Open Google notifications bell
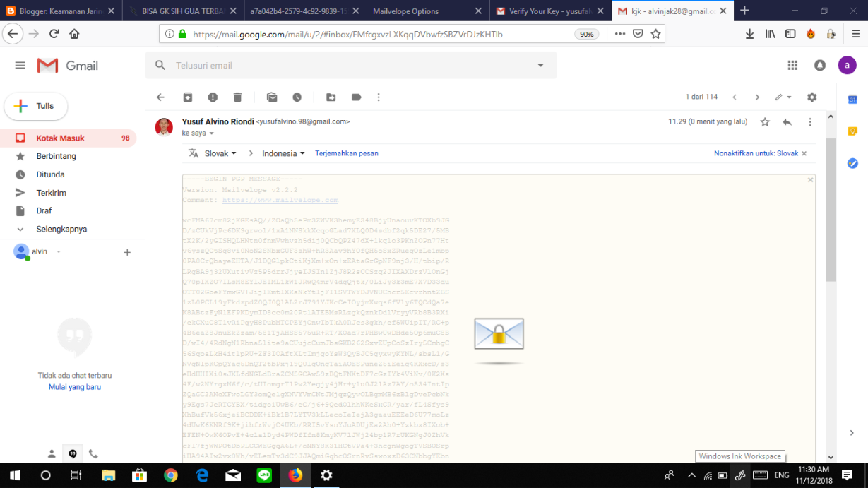The image size is (868, 488). 820,66
